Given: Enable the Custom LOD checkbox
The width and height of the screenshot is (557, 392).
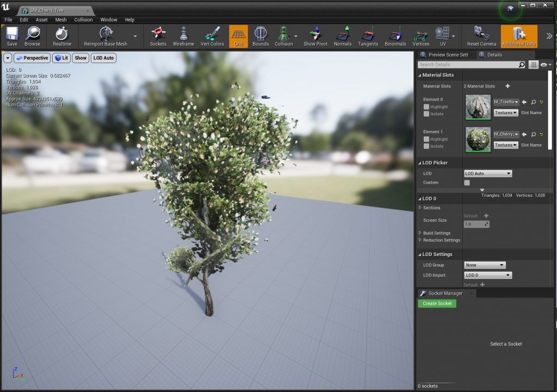Looking at the screenshot, I should (467, 183).
